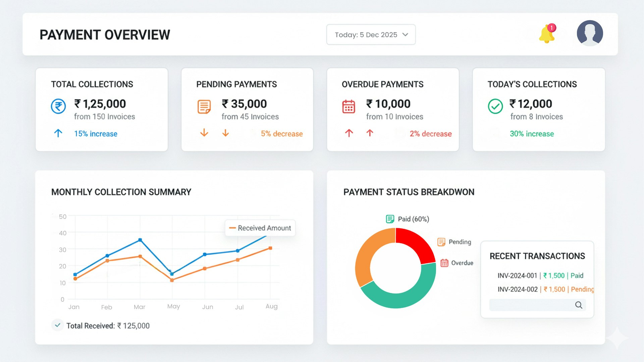
Task: Open notifications via the bell icon
Action: [547, 35]
